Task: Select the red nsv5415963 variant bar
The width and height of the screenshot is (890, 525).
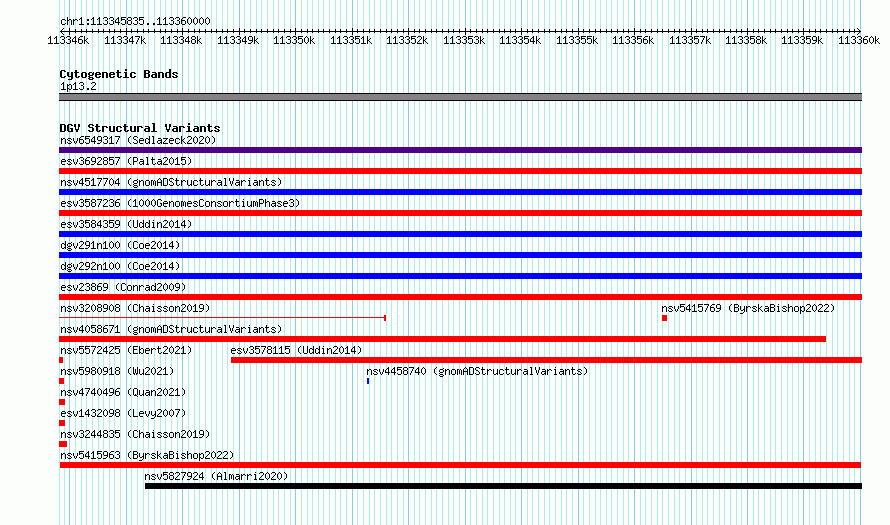Action: pyautogui.click(x=460, y=465)
